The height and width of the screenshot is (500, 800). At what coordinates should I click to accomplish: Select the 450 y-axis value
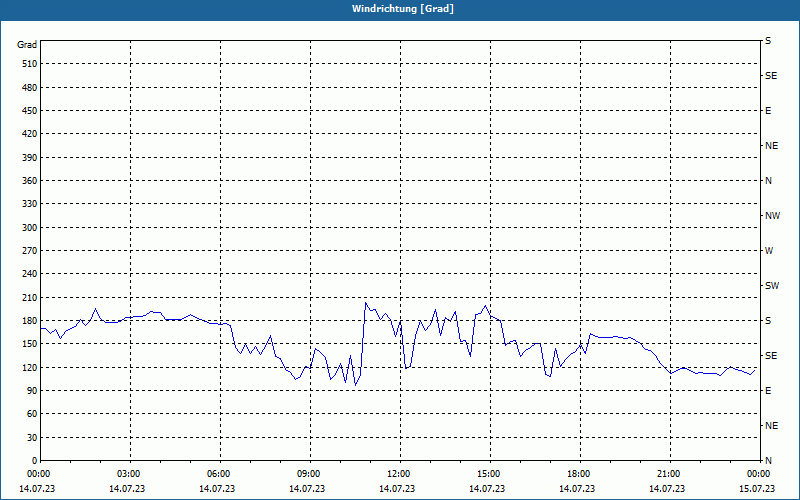pyautogui.click(x=30, y=111)
